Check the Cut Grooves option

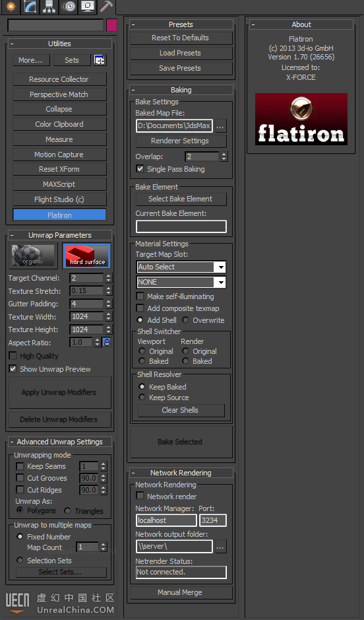20,477
